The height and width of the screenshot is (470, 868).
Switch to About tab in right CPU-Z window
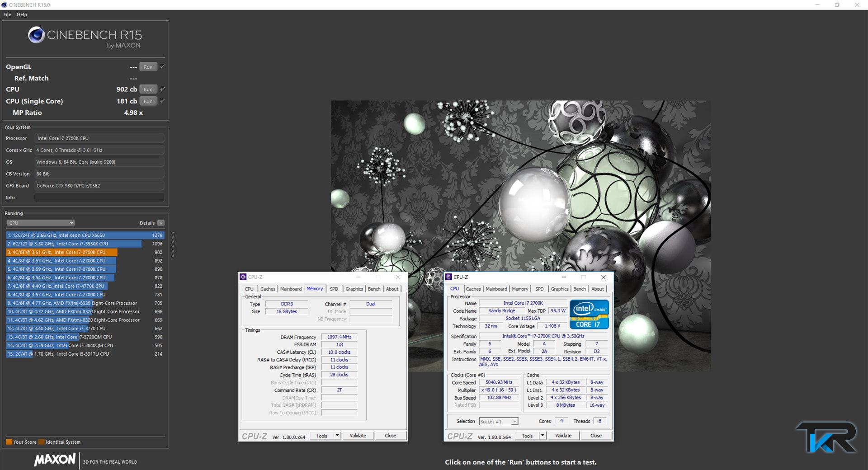tap(598, 289)
